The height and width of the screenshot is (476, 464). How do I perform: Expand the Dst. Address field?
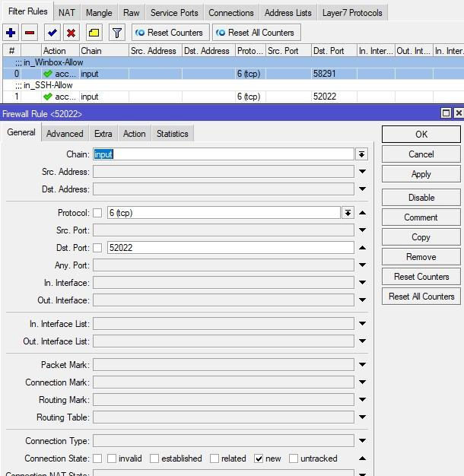pos(362,189)
